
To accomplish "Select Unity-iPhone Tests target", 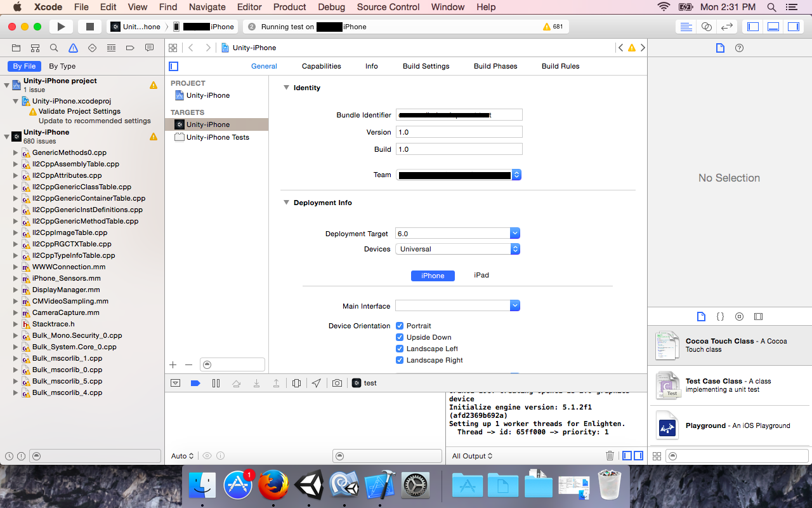I will (x=217, y=137).
